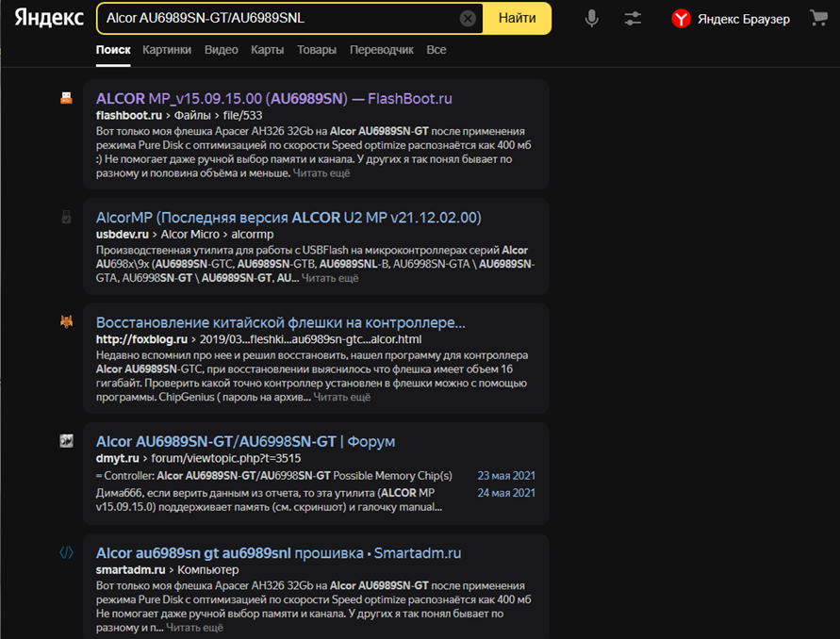Screen dimensions: 840x639
Task: Open Alcor AU6989SN-GT/AU6998SN-GT Форум result
Action: [245, 441]
